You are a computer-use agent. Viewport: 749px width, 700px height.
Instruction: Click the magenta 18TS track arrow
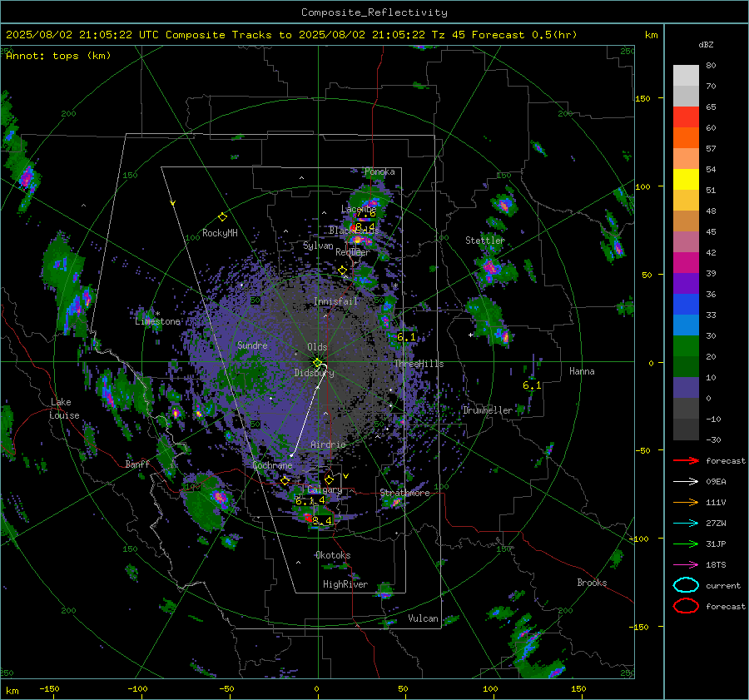click(686, 565)
